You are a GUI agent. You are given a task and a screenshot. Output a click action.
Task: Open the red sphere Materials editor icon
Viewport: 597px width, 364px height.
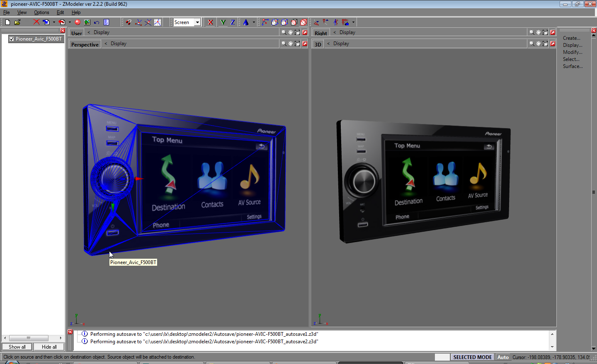78,22
